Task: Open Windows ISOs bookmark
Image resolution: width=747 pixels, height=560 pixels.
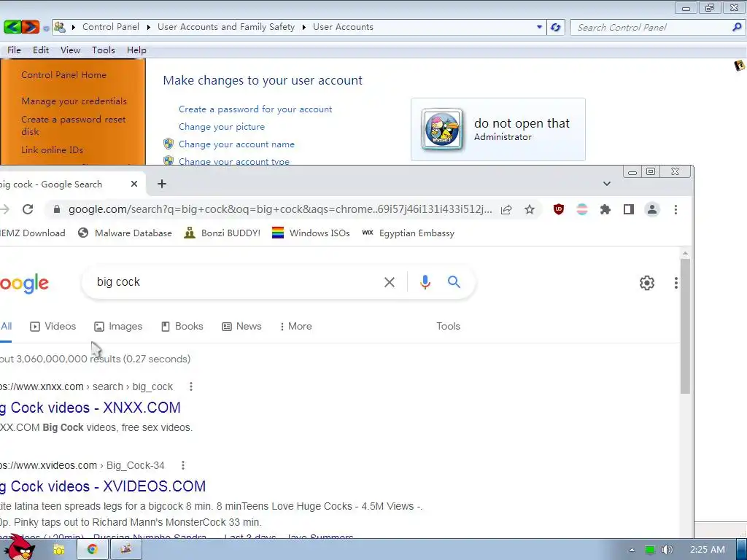Action: (311, 233)
